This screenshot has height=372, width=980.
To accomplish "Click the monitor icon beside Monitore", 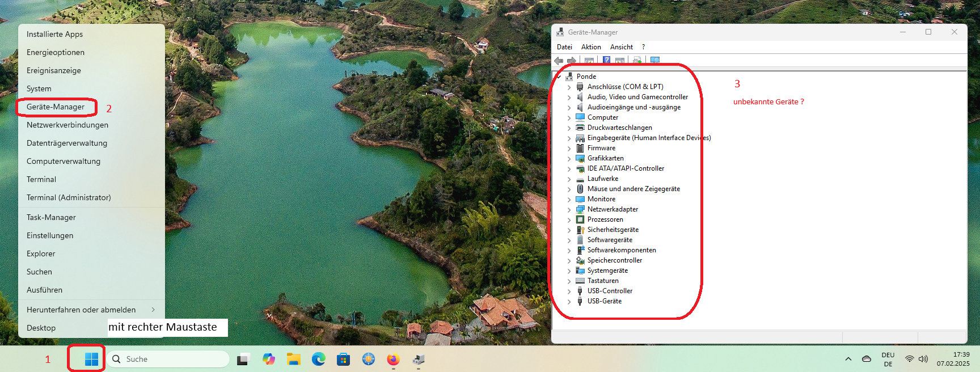I will pyautogui.click(x=580, y=199).
